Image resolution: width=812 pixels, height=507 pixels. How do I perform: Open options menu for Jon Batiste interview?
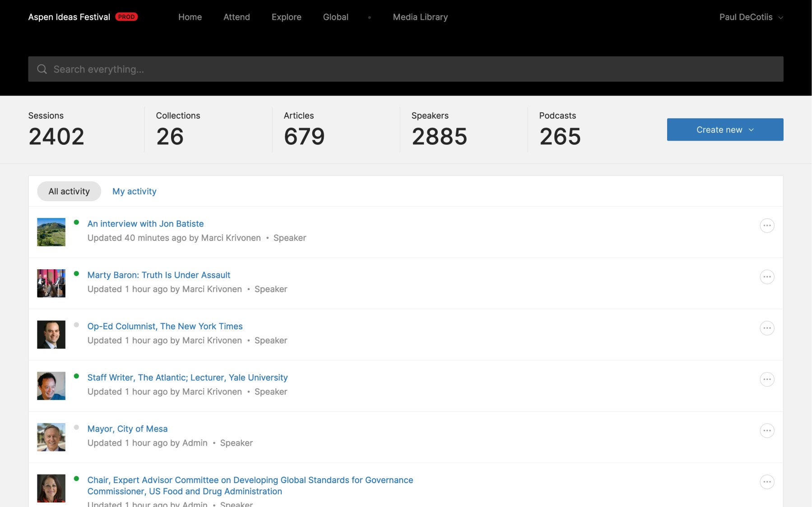[x=767, y=226]
